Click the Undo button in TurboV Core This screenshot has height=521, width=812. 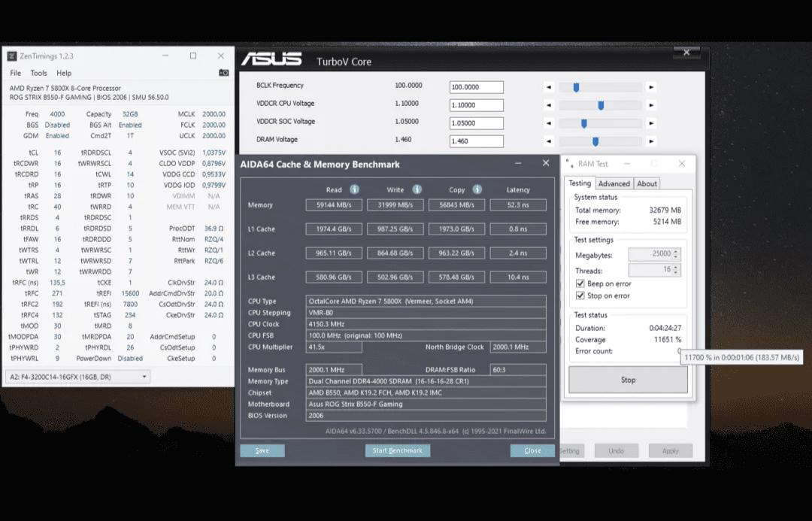[x=617, y=451]
